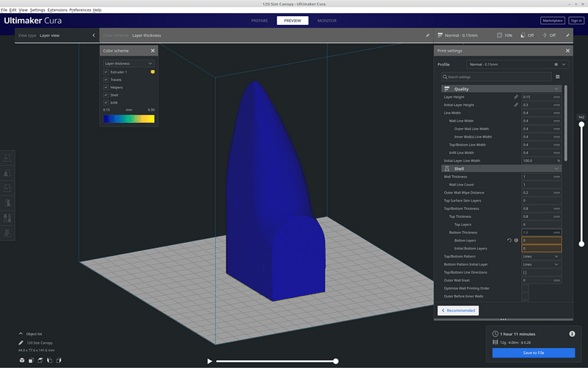
Task: Enable Optimize Wall Printing Order checkbox
Action: (x=525, y=289)
